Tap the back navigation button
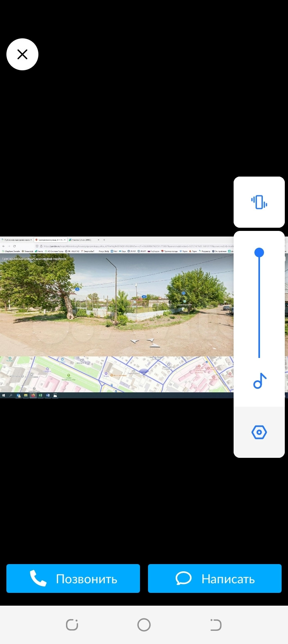Screen dimensions: 288x644 (x=216, y=625)
